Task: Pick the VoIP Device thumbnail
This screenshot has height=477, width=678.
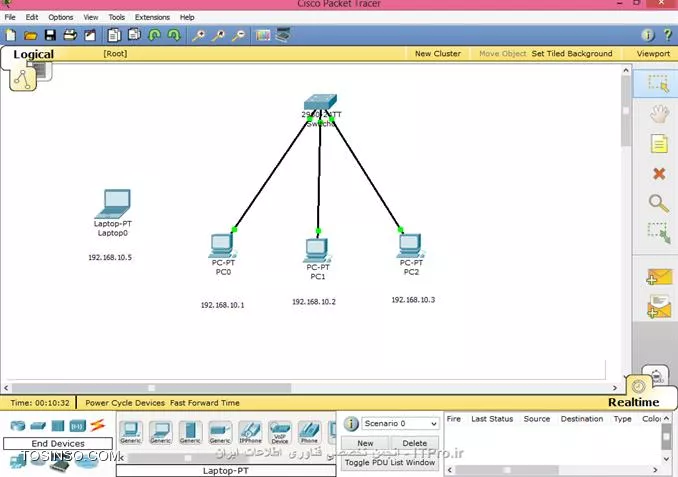Action: click(x=280, y=432)
